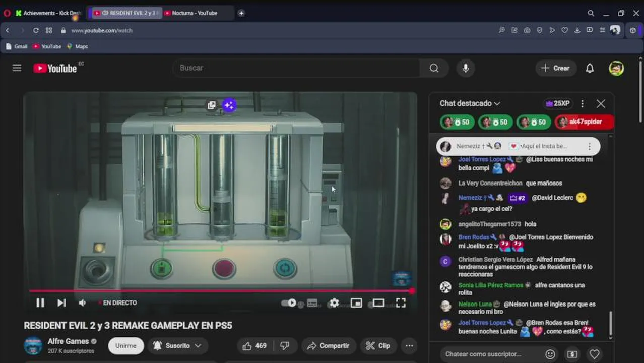Open Alfre Games channel avatar
Screen dimensions: 644x363
tap(33, 346)
